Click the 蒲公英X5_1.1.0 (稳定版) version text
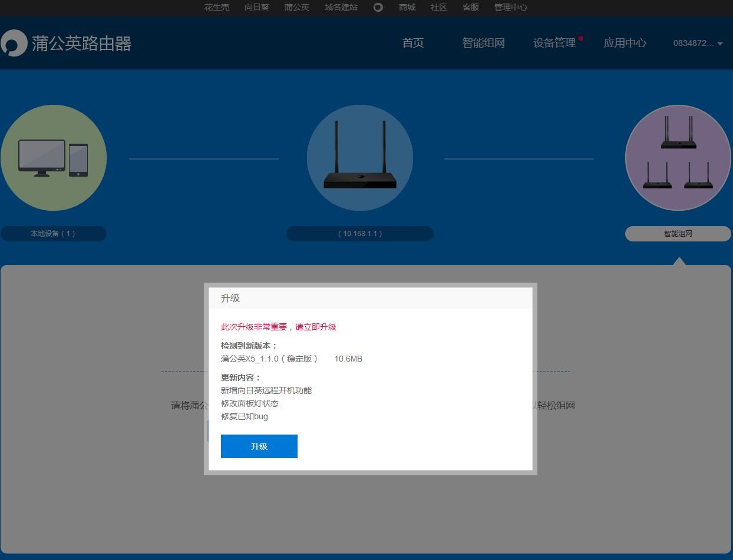The height and width of the screenshot is (560, 733). point(269,359)
